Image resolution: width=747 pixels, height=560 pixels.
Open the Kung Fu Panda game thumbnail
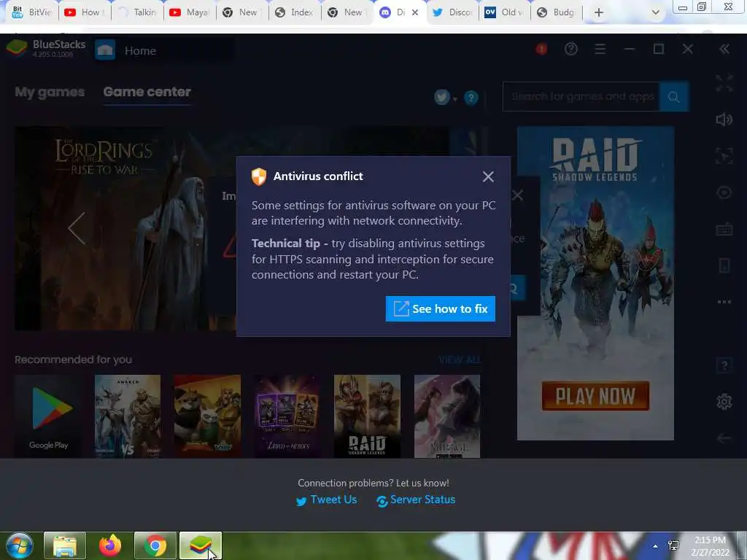pyautogui.click(x=207, y=416)
